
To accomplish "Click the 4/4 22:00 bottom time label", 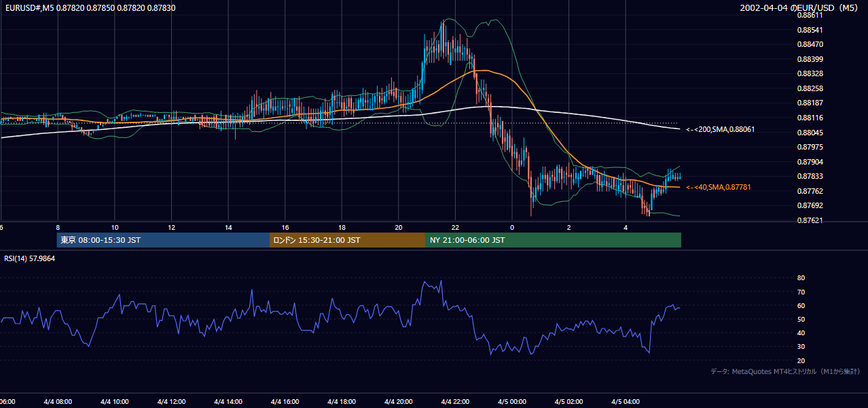I will (x=454, y=402).
